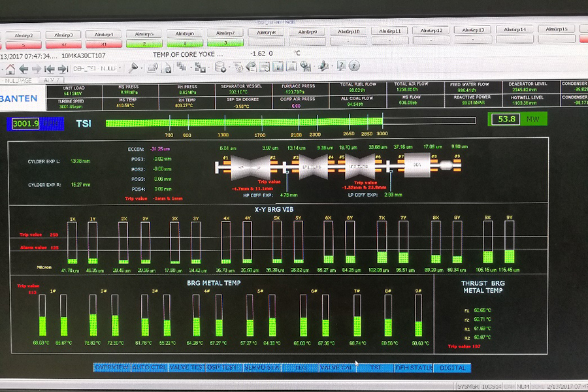Image resolution: width=588 pixels, height=392 pixels.
Task: Click the 53.8 MW load readout box
Action: click(x=508, y=119)
